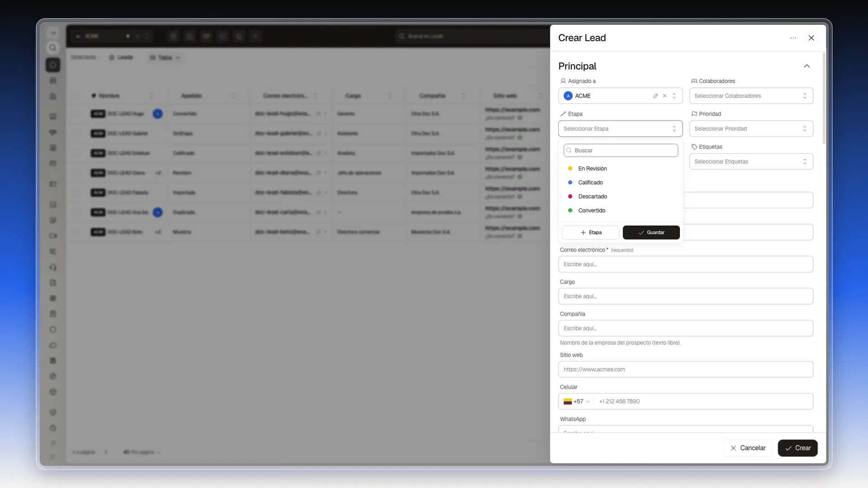
Task: Click the Sitio web input field
Action: (685, 370)
